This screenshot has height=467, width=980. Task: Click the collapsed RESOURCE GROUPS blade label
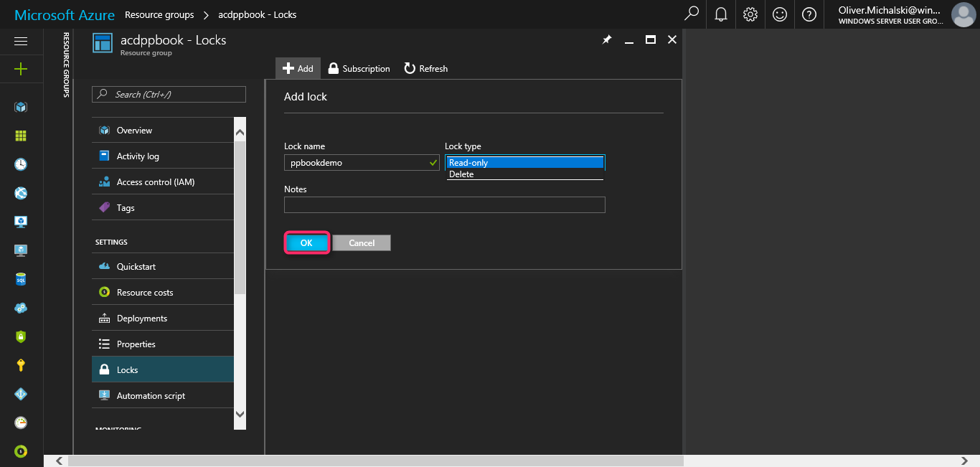(x=66, y=65)
